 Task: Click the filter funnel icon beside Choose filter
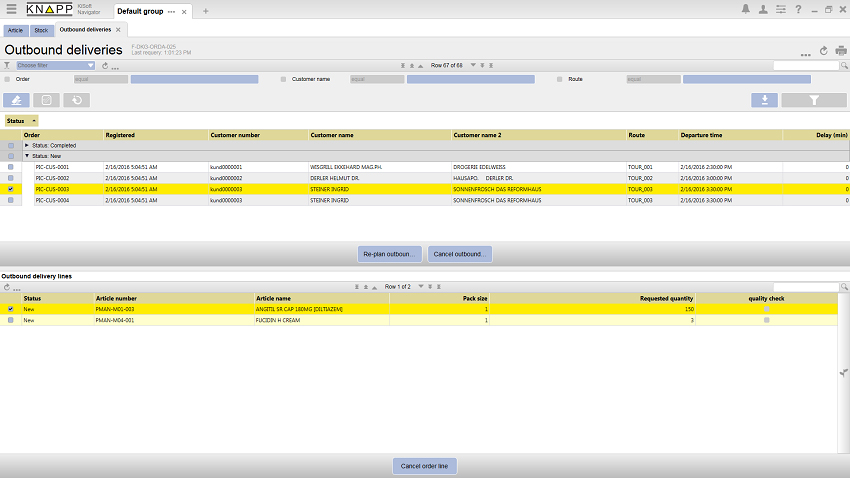coord(7,65)
